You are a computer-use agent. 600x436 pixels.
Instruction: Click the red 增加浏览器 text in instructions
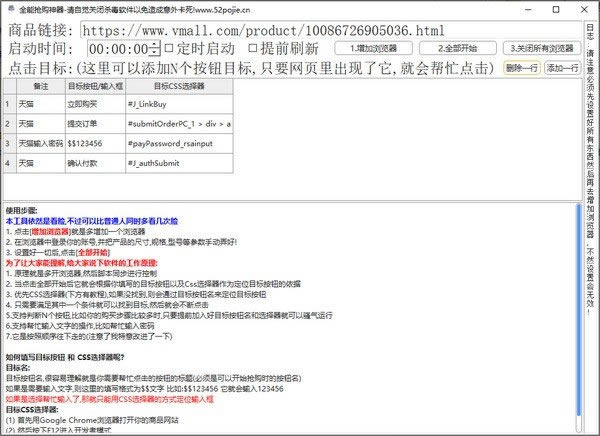(x=50, y=232)
